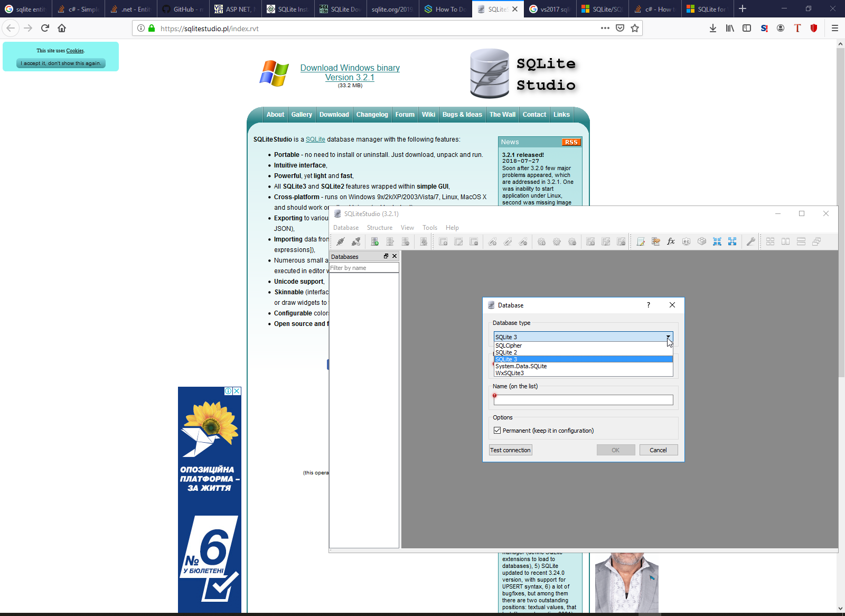Viewport: 845px width, 616px height.
Task: Open the Tools menu in SQLiteStudio
Action: coord(430,228)
